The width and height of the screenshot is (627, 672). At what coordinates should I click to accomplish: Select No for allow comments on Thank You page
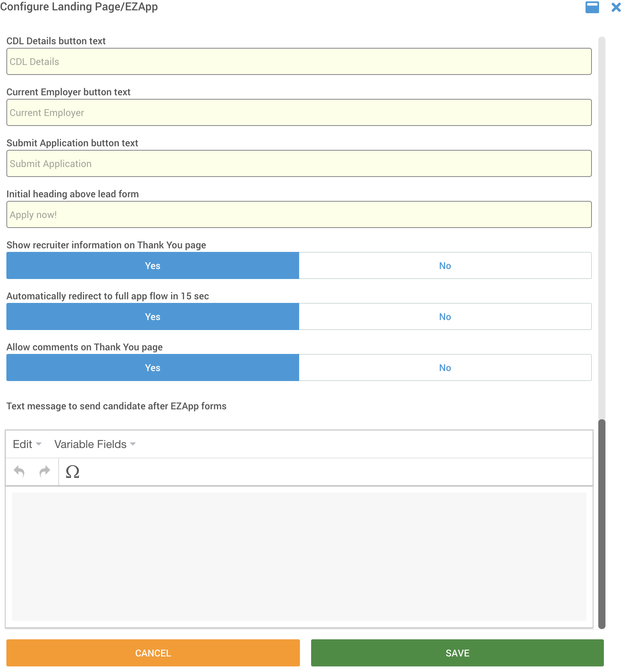(x=445, y=367)
